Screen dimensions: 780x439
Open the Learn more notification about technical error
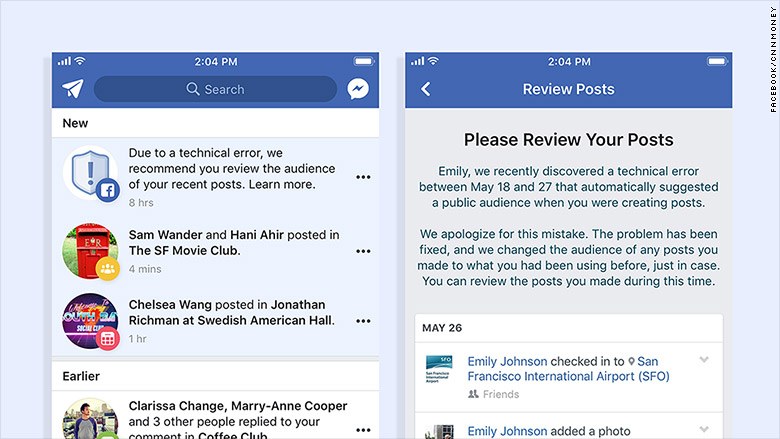[x=235, y=169]
